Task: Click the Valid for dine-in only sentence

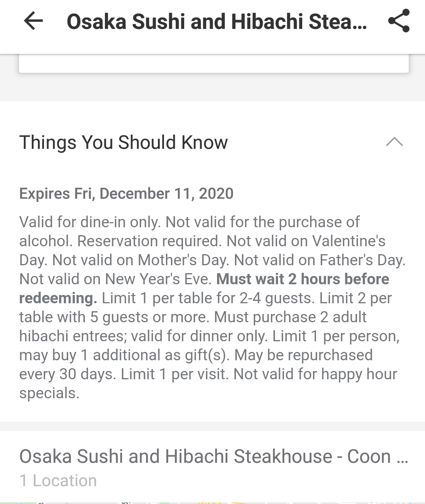Action: 90,222
